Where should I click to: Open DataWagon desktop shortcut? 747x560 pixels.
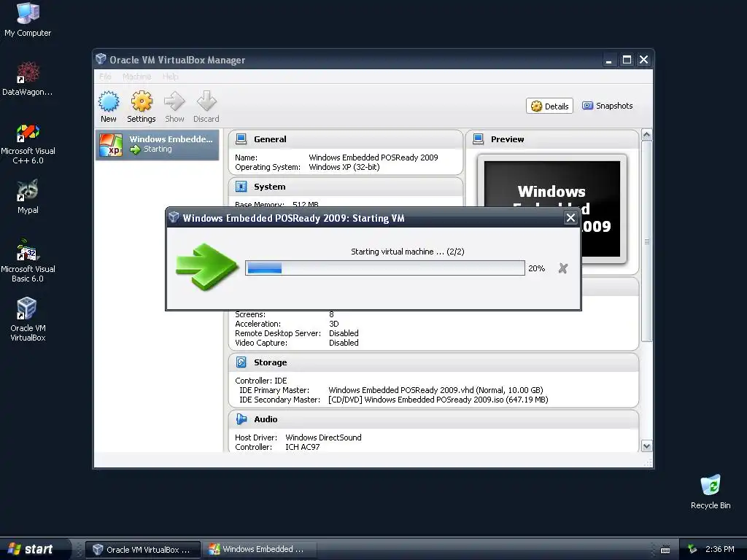point(28,79)
